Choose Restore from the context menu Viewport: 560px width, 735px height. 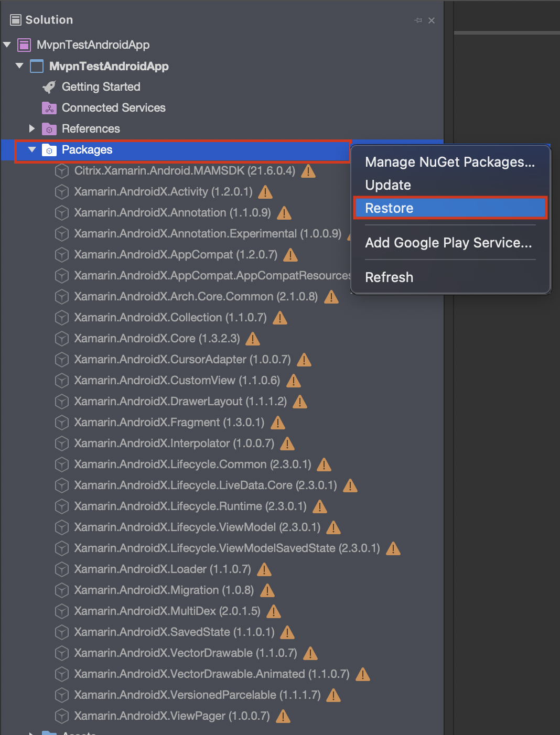point(390,208)
